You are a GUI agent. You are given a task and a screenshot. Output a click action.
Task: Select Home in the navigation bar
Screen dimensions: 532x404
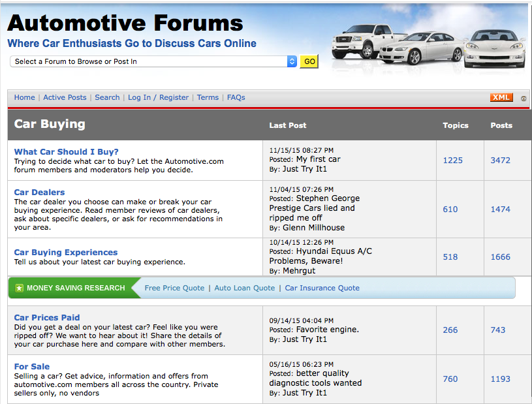click(24, 97)
